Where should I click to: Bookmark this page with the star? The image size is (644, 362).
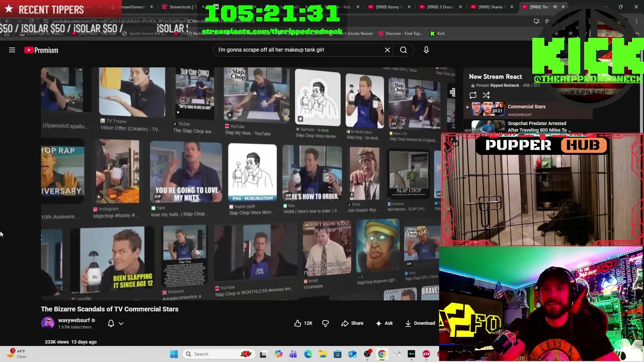click(x=547, y=21)
